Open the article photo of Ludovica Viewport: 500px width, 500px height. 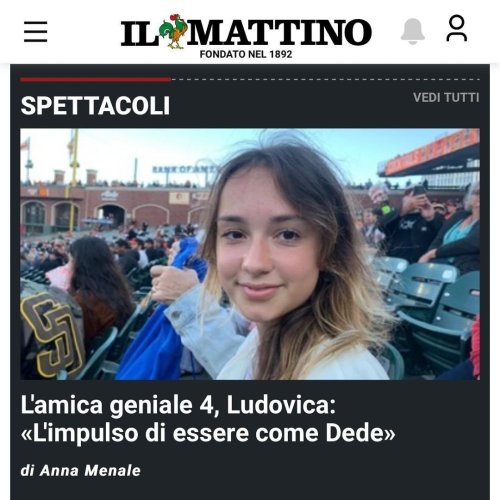(250, 254)
